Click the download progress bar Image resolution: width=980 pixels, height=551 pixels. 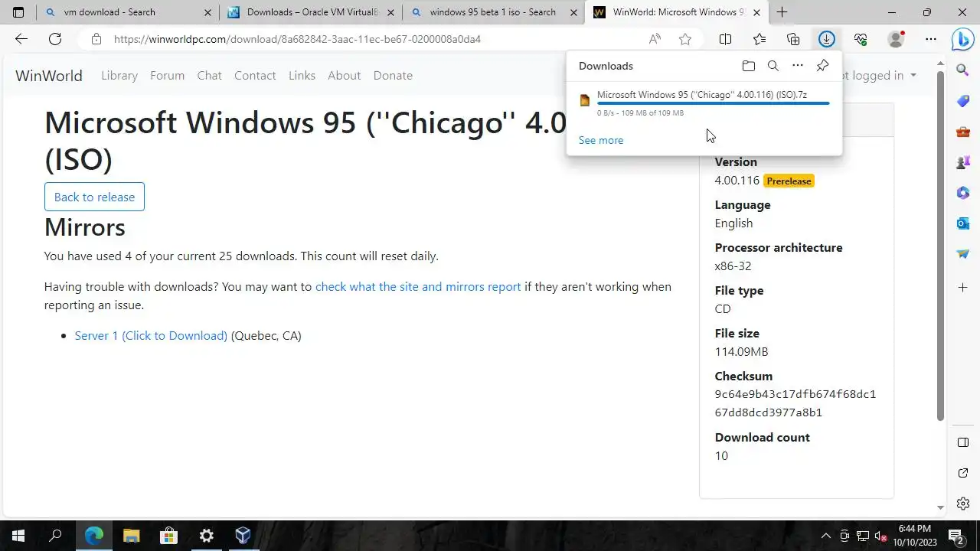713,103
